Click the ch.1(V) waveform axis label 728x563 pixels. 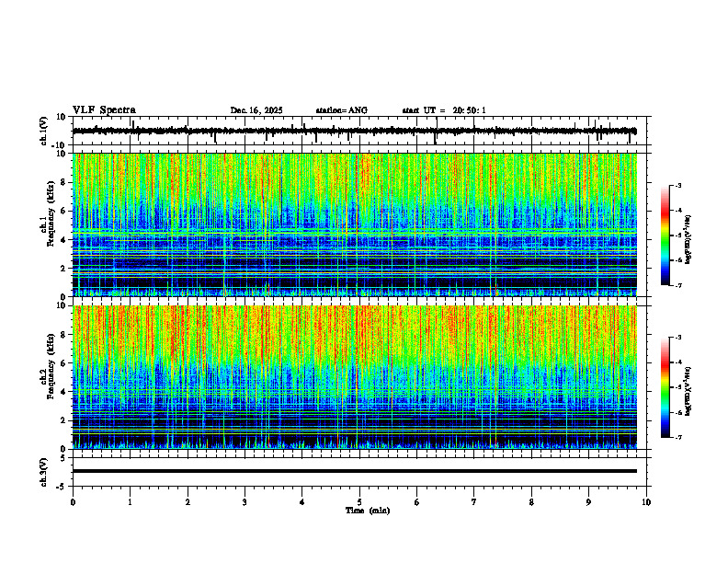(44, 131)
